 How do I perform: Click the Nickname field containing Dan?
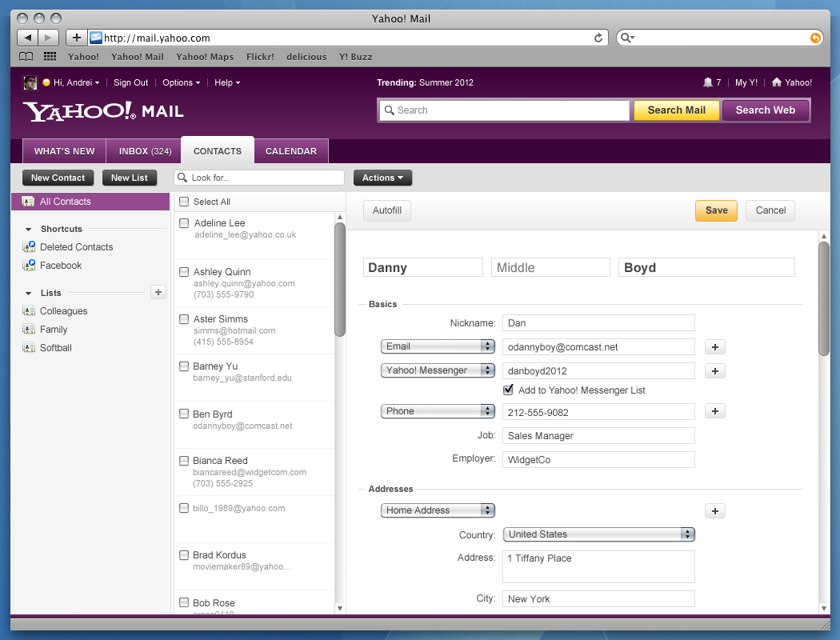[x=598, y=323]
